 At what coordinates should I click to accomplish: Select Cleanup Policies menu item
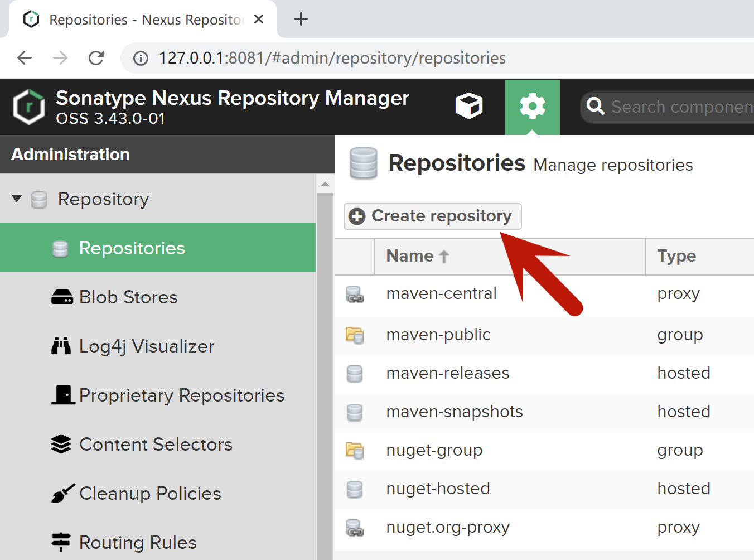(149, 494)
